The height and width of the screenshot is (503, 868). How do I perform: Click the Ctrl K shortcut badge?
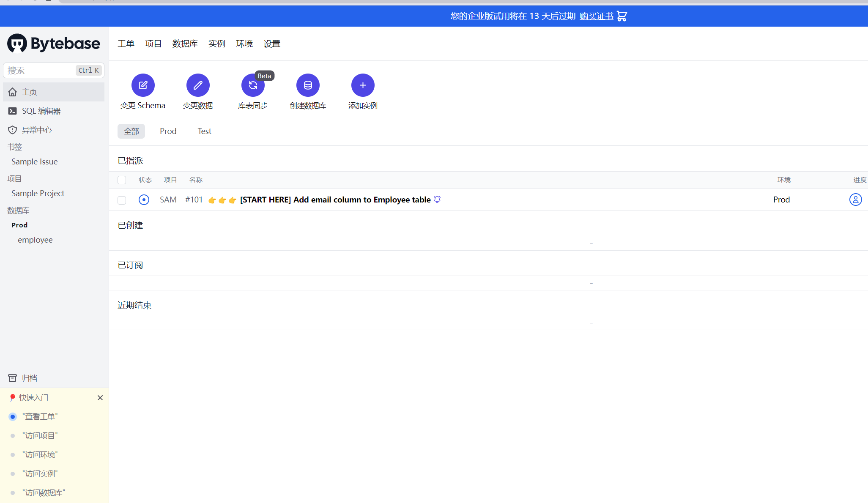click(88, 70)
